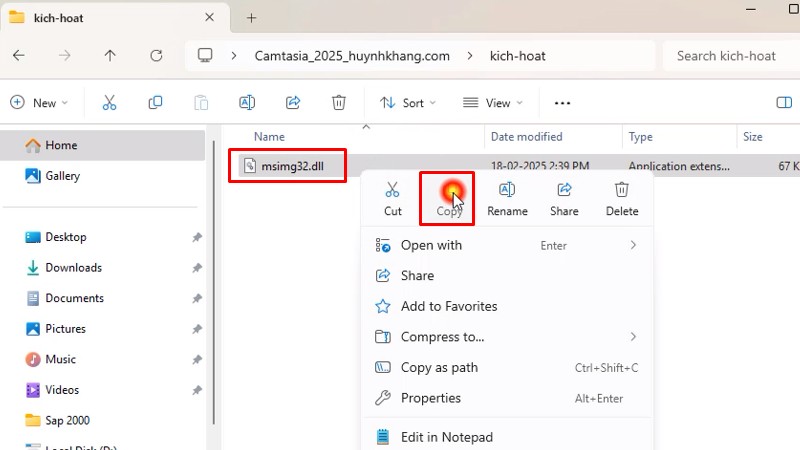Go up one folder with Up arrow
Screen dimensions: 800x450
click(x=110, y=56)
